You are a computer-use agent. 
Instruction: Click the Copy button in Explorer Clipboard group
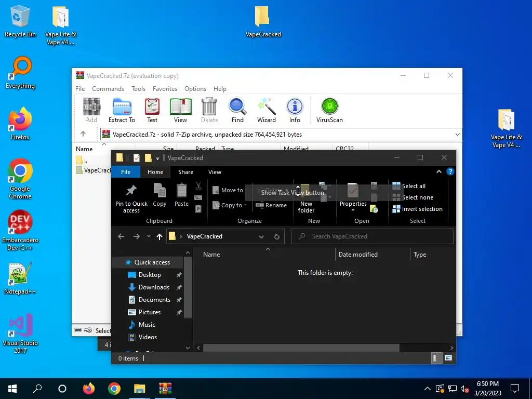click(x=159, y=195)
